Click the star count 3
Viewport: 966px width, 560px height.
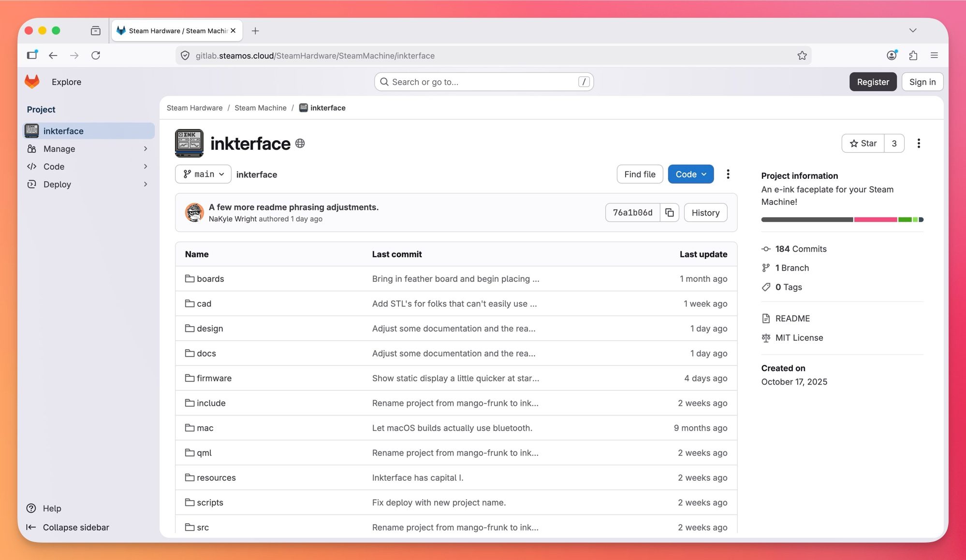[x=894, y=144]
